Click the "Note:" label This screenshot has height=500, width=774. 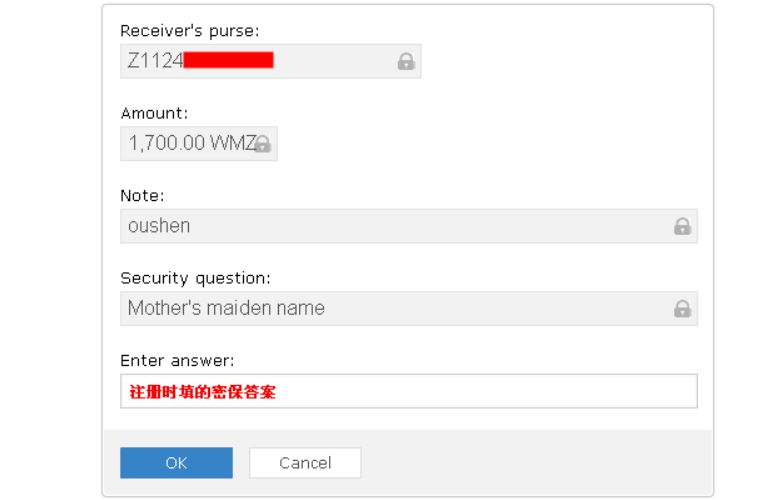pyautogui.click(x=142, y=196)
